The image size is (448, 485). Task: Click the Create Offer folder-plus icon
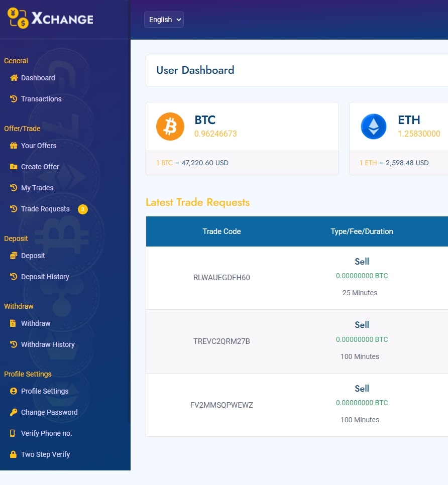coord(13,166)
